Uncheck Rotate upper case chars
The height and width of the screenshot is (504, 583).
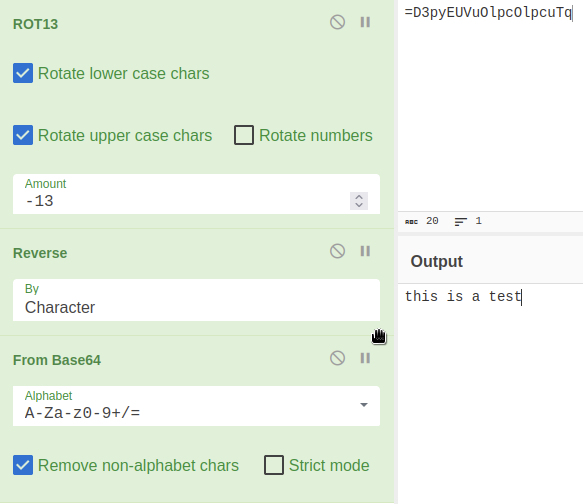pos(23,135)
